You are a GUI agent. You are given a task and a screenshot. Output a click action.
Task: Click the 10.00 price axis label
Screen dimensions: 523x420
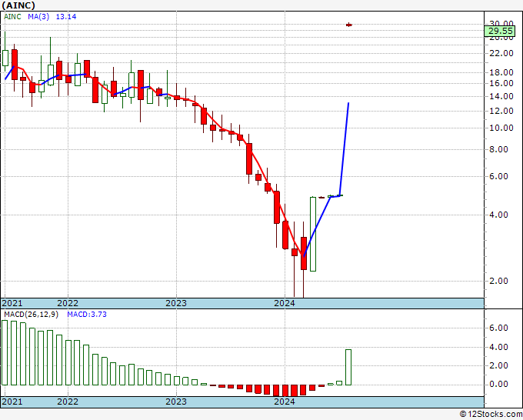point(501,128)
